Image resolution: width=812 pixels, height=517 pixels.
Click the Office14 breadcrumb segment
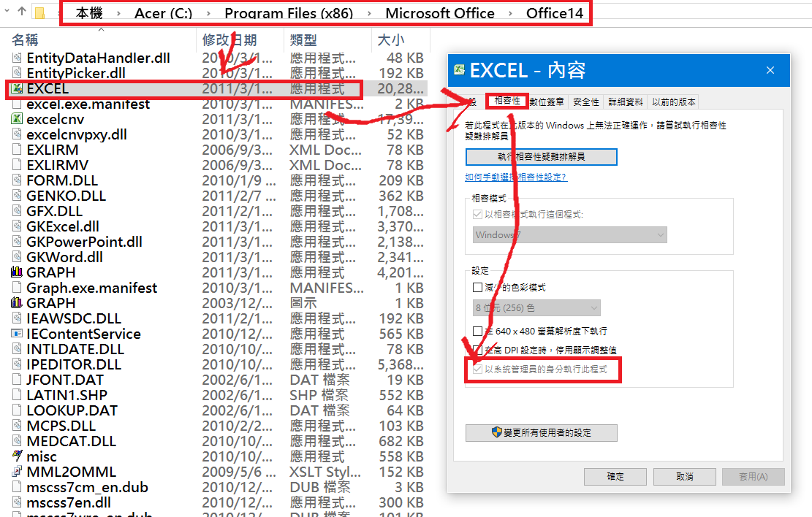555,13
